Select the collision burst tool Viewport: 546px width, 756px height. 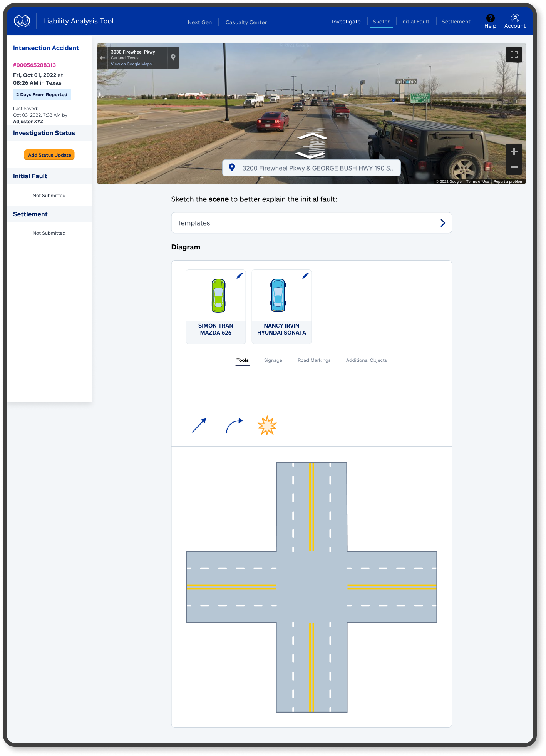pyautogui.click(x=267, y=425)
